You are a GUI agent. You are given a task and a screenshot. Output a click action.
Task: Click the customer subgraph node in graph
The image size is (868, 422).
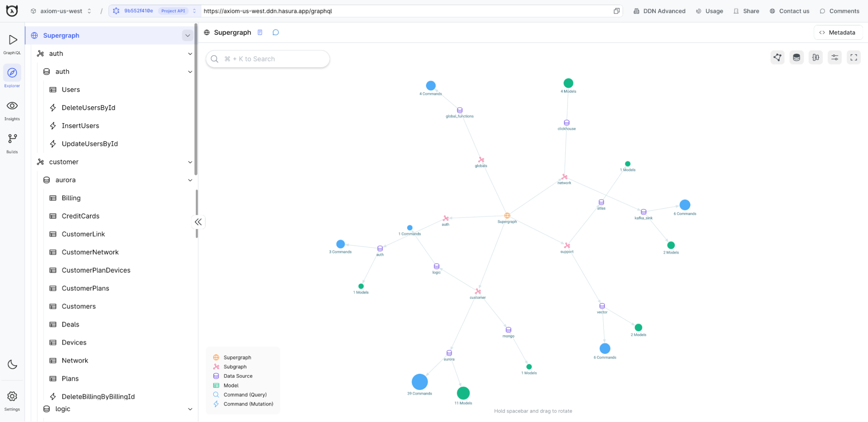pyautogui.click(x=478, y=292)
